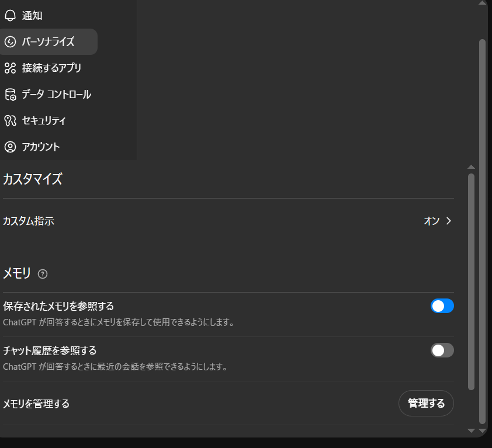Click the メモリを管理する label
The height and width of the screenshot is (448, 492).
point(36,404)
